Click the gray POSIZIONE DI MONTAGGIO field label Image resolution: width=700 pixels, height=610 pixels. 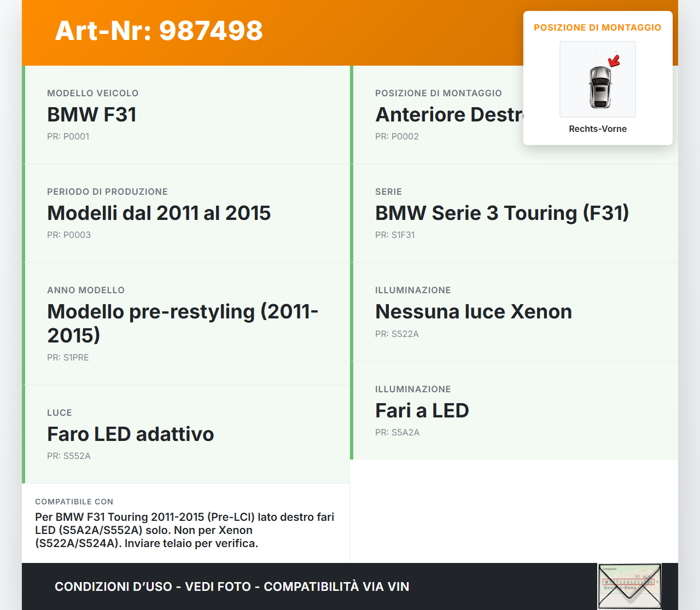[x=439, y=93]
